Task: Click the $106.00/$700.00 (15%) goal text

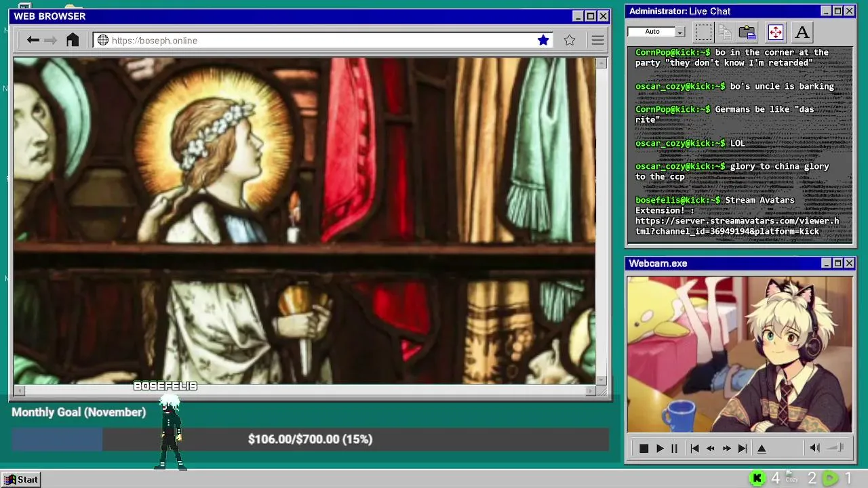Action: (x=310, y=439)
